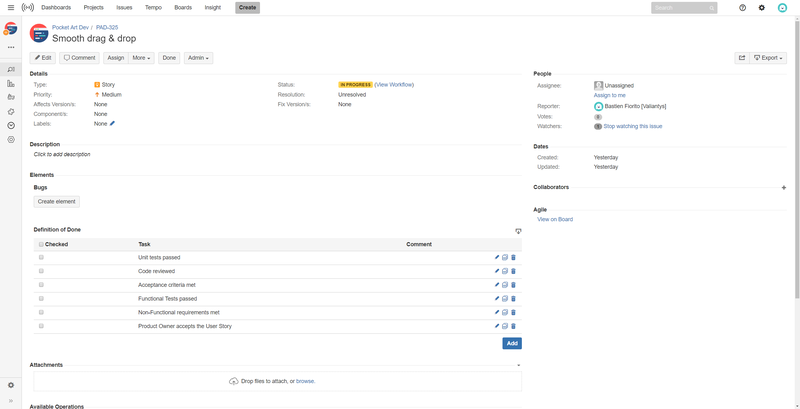Copy the 'Acceptance criteria met' row

pos(505,285)
